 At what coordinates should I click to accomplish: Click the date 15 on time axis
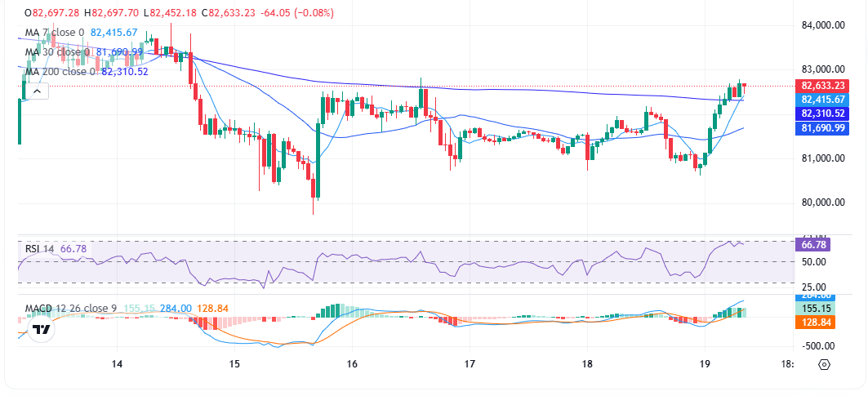[x=234, y=364]
